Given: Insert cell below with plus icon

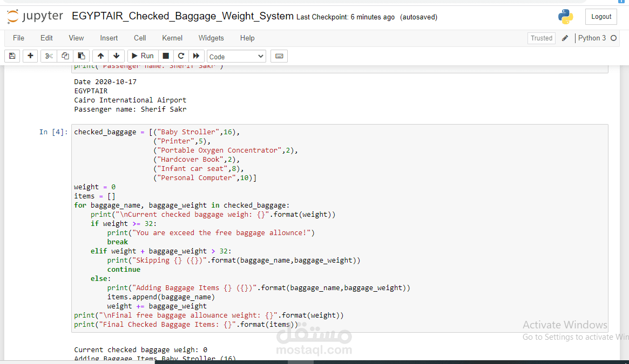Looking at the screenshot, I should click(x=30, y=56).
